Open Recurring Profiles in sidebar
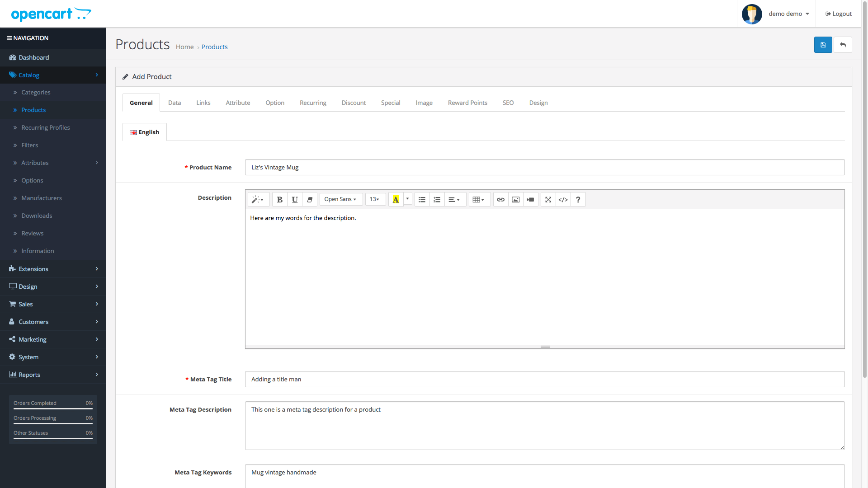Screen dimensions: 868x488 (x=53, y=127)
